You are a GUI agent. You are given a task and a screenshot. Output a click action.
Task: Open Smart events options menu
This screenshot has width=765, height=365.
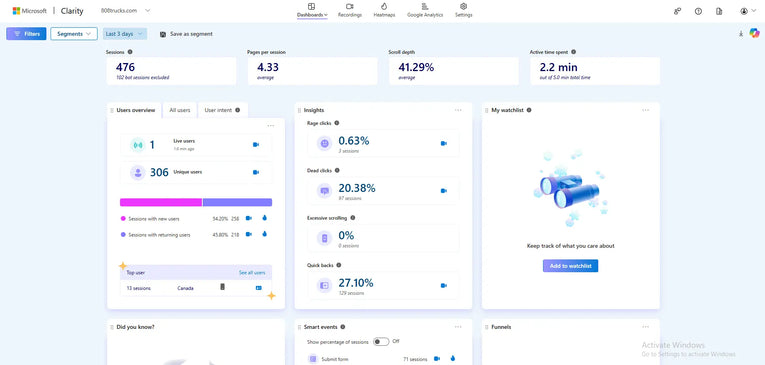tap(458, 326)
